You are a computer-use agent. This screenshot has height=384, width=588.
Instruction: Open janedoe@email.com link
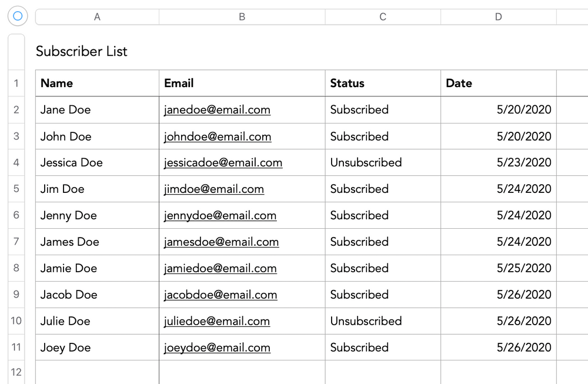[217, 110]
